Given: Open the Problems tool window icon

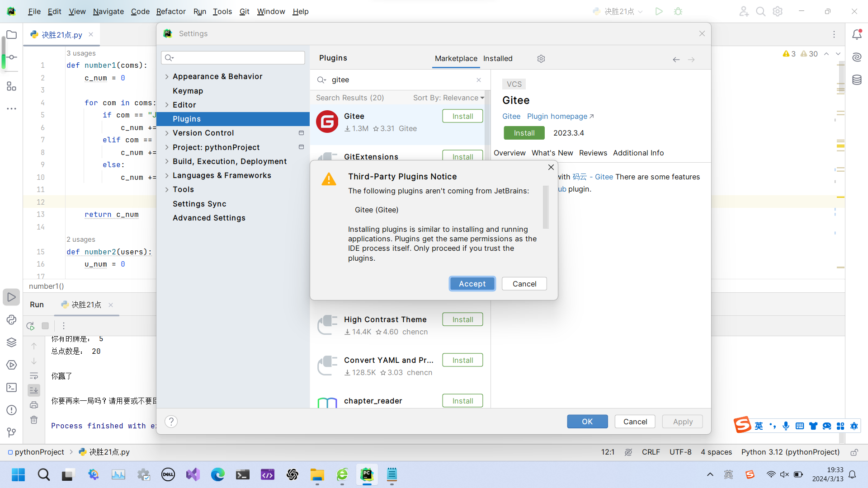Looking at the screenshot, I should [x=12, y=410].
